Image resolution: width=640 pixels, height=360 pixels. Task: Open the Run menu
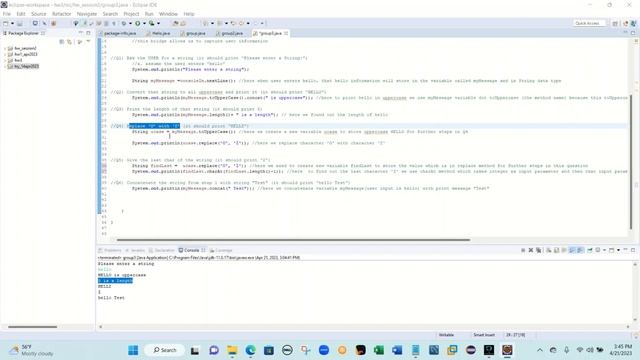[149, 14]
